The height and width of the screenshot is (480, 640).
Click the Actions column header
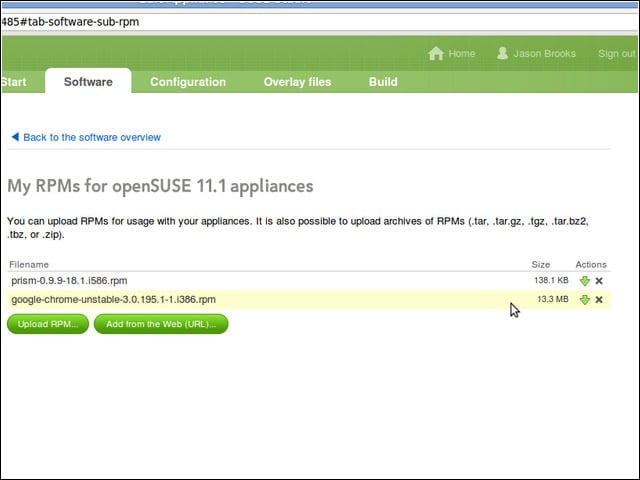(x=591, y=264)
